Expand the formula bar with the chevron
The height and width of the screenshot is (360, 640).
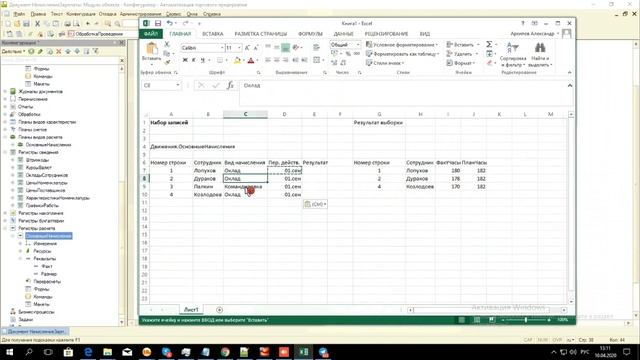569,85
